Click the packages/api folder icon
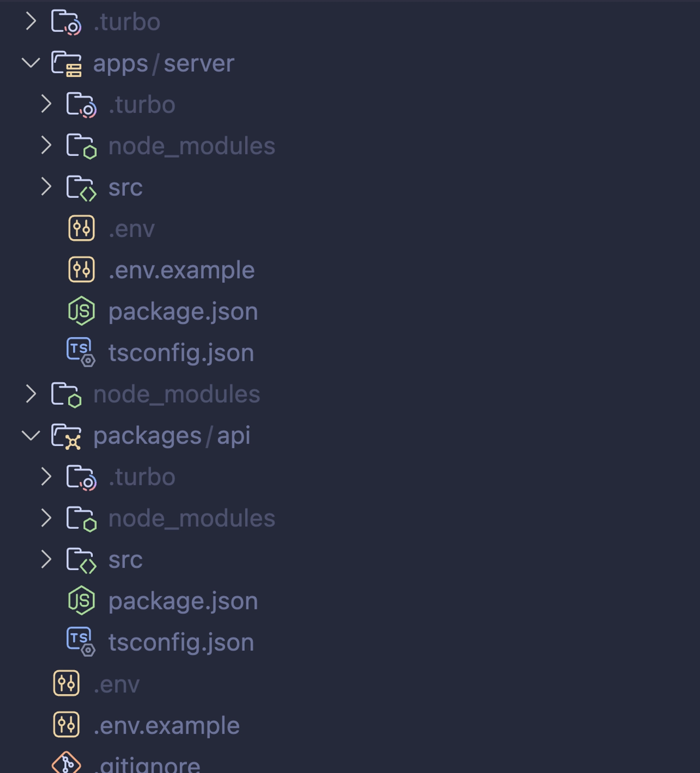The image size is (700, 773). pos(66,436)
